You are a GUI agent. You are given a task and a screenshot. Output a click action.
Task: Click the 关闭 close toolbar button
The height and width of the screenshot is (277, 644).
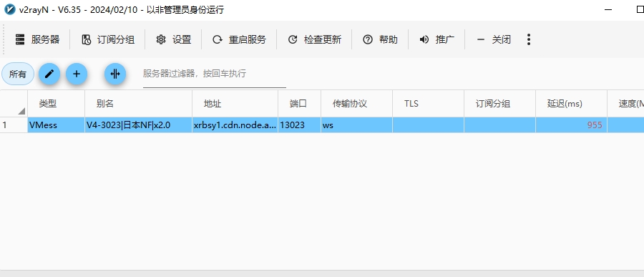coord(493,39)
